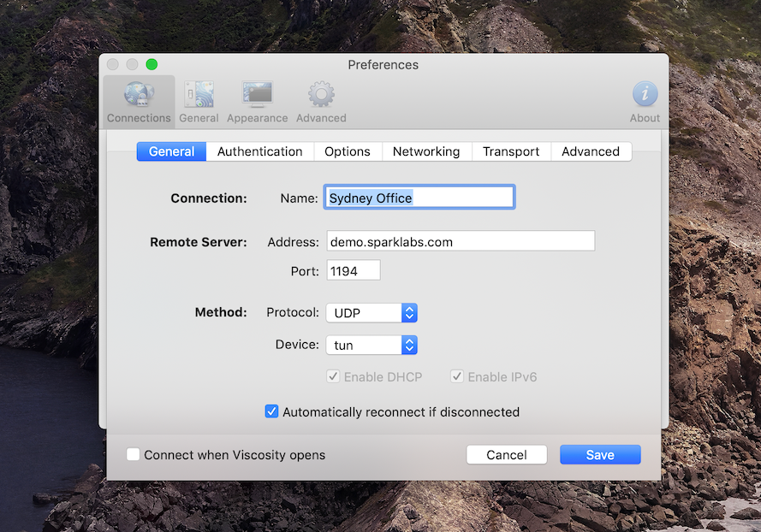
Task: Open the General preferences toolbar icon
Action: pos(199,101)
